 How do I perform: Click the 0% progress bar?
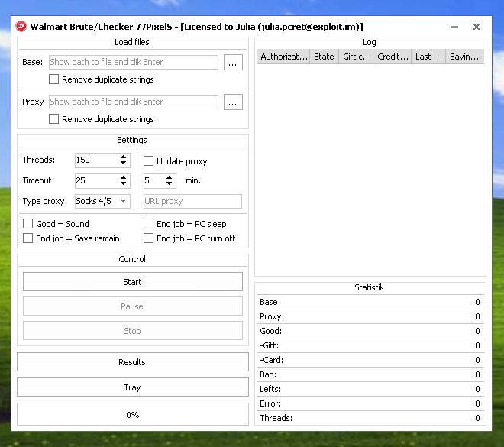[133, 415]
